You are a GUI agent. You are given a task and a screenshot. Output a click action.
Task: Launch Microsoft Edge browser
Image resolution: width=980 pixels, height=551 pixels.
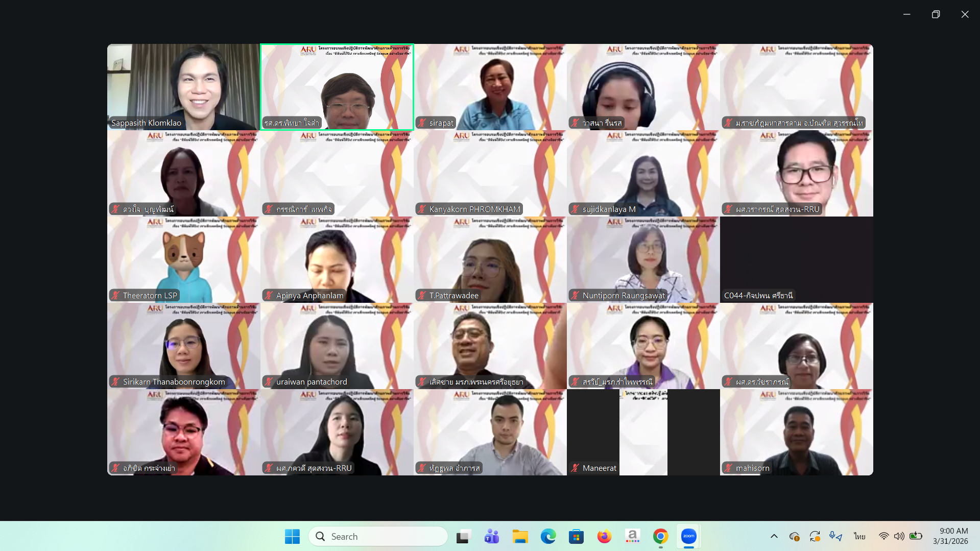point(548,536)
